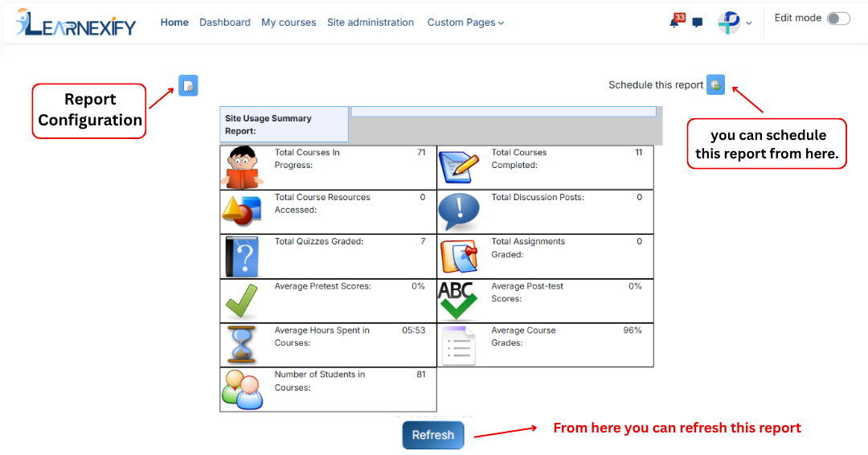The image size is (868, 455).
Task: Click the Total Discussion Posts bubble icon
Action: click(x=459, y=211)
